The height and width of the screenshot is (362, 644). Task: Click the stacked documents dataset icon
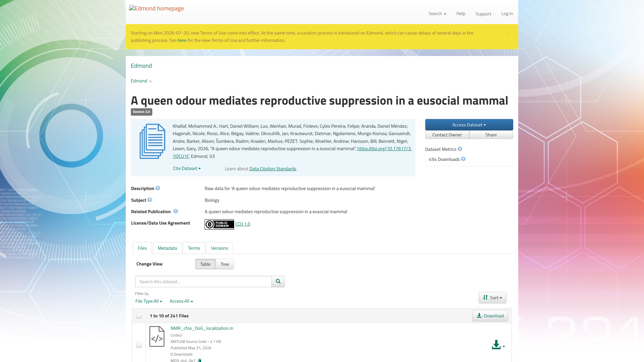pyautogui.click(x=152, y=141)
